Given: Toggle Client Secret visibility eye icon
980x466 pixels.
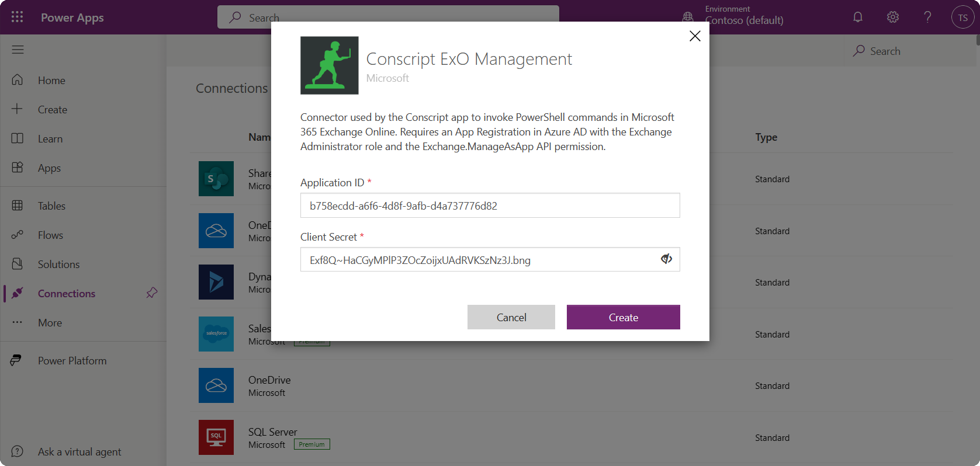Looking at the screenshot, I should click(x=666, y=259).
